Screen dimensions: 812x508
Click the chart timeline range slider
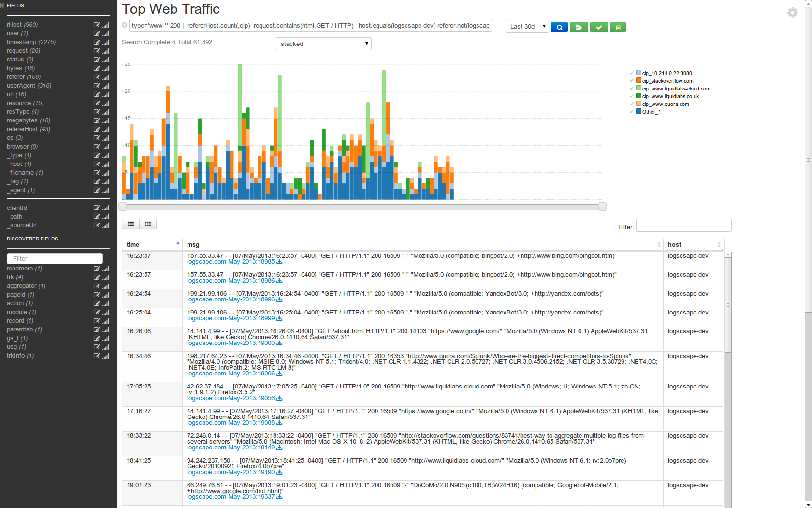(362, 207)
